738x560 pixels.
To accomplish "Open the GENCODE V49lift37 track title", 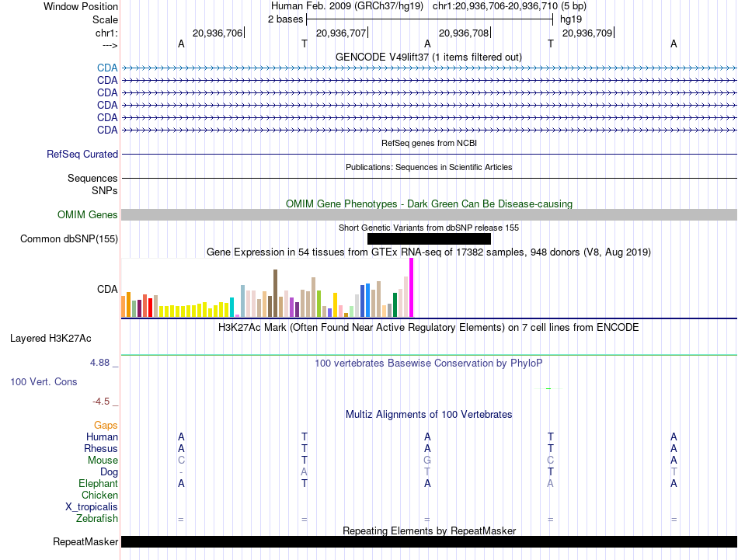I will pyautogui.click(x=428, y=57).
